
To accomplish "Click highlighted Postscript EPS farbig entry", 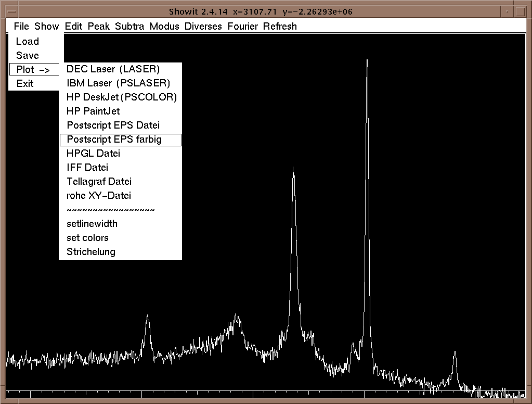I will (x=114, y=140).
